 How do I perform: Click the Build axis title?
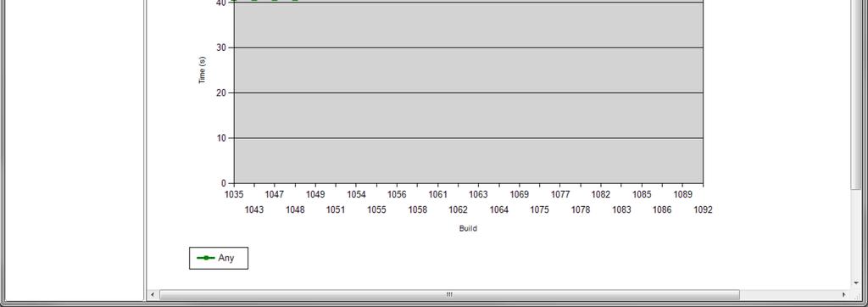click(x=468, y=228)
